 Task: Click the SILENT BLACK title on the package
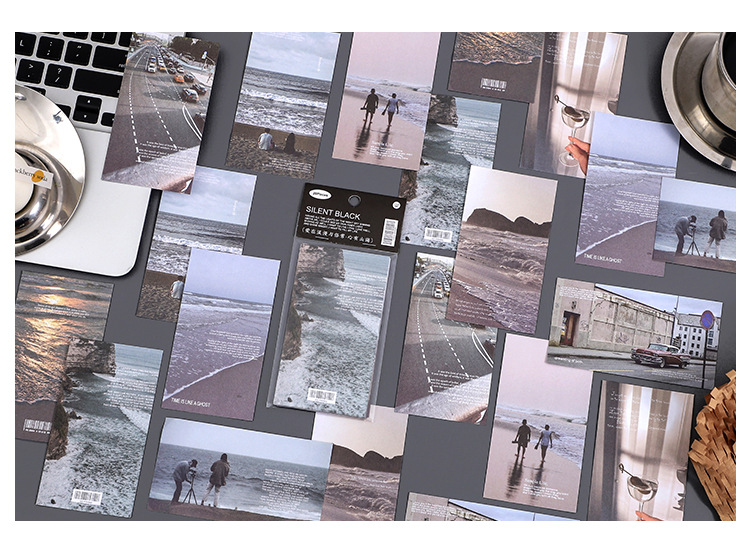pyautogui.click(x=333, y=212)
